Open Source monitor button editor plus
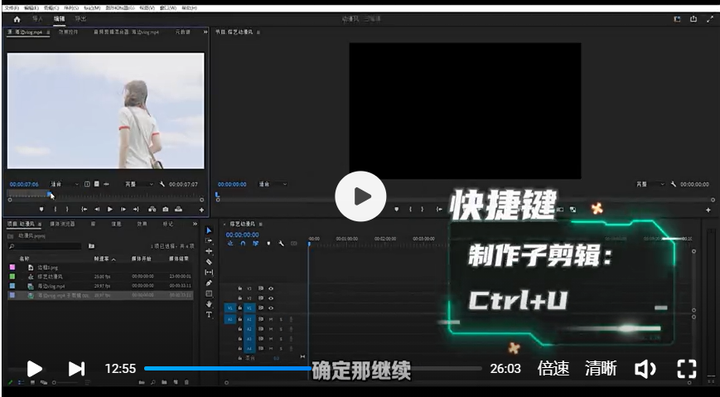The image size is (720, 397). tap(201, 210)
